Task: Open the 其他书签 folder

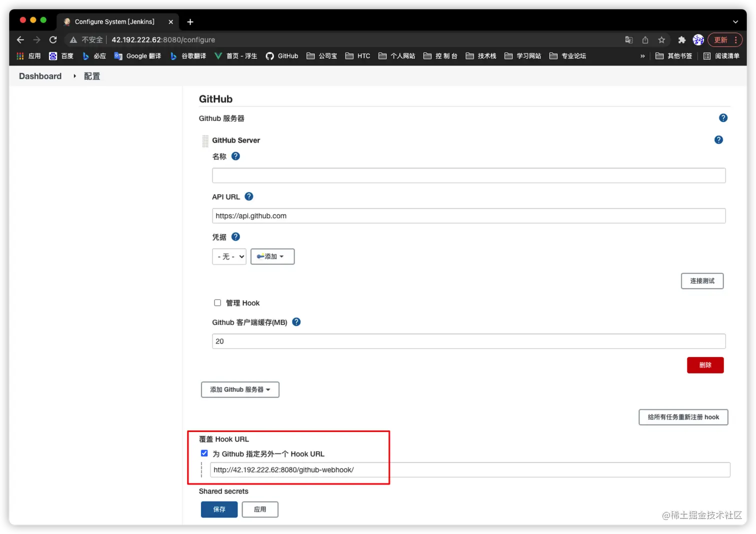Action: click(673, 56)
